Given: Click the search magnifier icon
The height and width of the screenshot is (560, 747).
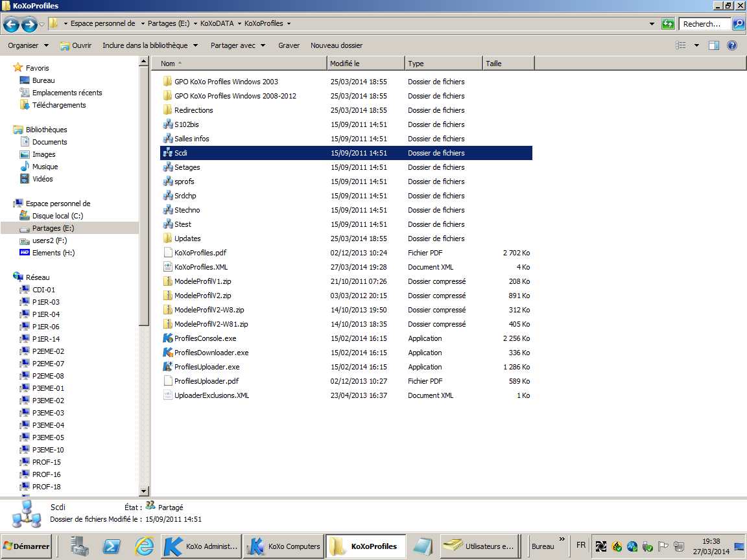Looking at the screenshot, I should (738, 24).
